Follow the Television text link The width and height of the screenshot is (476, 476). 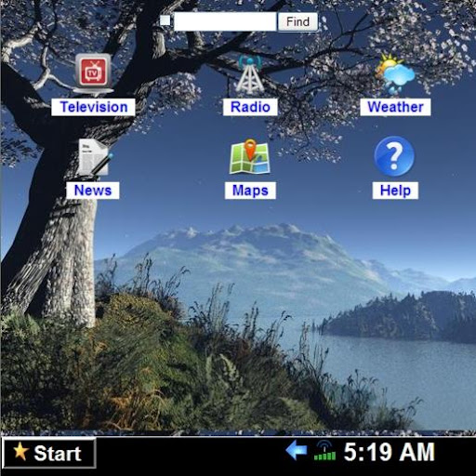pyautogui.click(x=94, y=107)
